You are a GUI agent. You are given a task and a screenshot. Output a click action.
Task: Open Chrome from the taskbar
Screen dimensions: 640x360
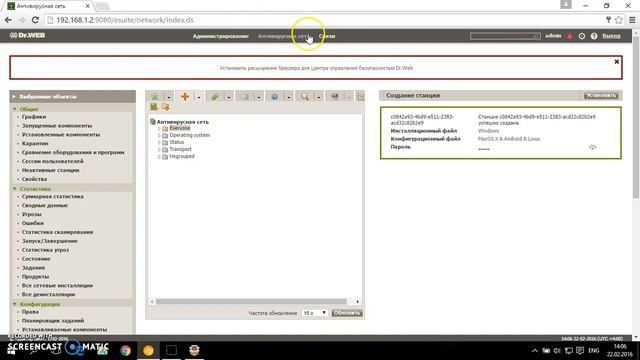[125, 350]
